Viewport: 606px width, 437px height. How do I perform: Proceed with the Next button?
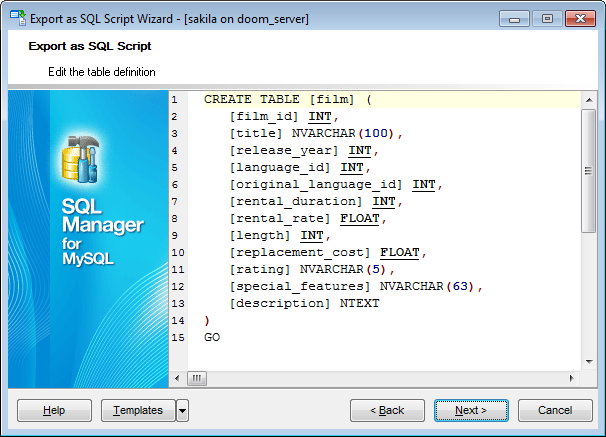coord(471,410)
